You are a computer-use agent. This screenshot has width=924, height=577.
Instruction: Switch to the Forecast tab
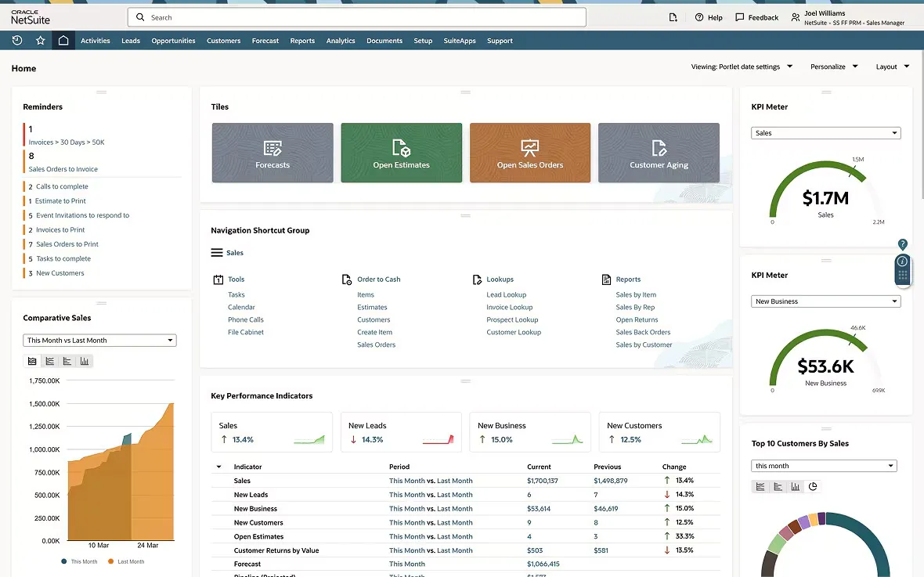[x=265, y=40]
